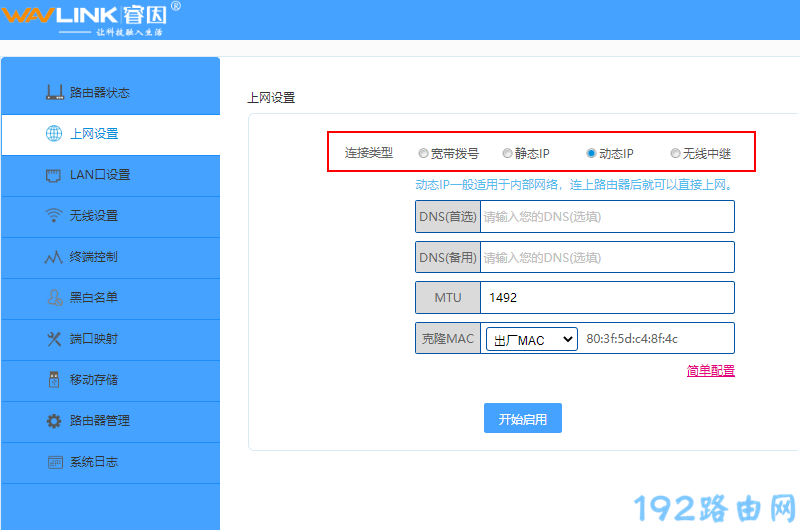
Task: Click the Wi-Fi icon for 无线设置
Action: (54, 216)
